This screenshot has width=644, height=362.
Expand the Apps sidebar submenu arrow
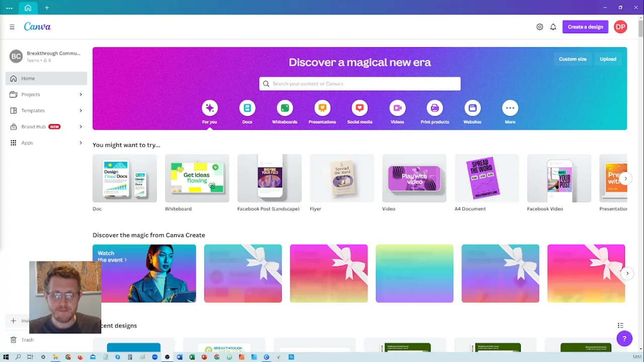80,143
